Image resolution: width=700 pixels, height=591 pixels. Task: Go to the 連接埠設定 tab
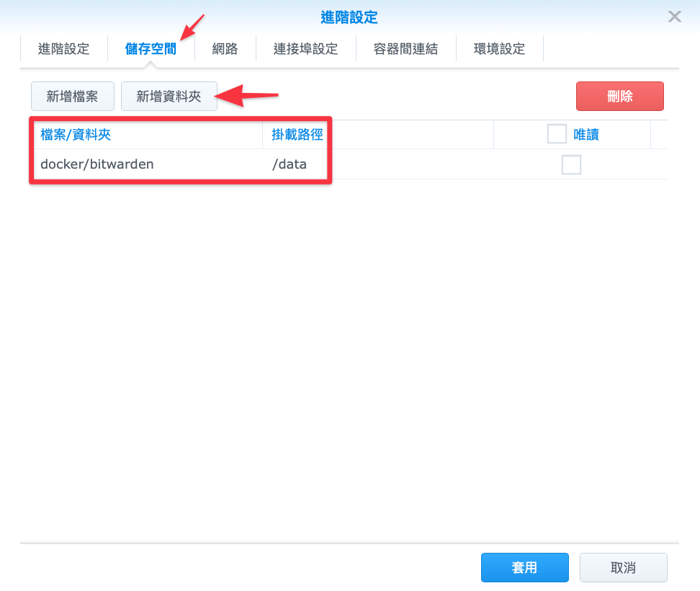[x=306, y=49]
